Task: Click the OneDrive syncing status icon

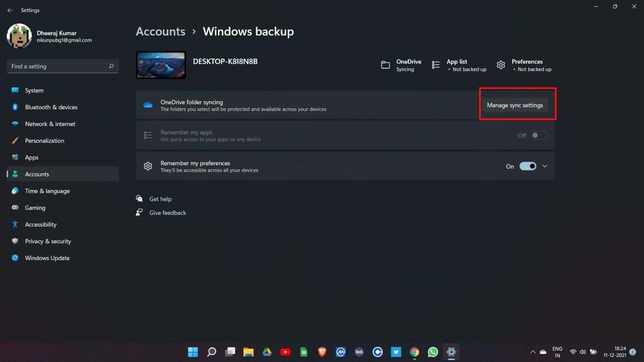Action: tap(385, 65)
